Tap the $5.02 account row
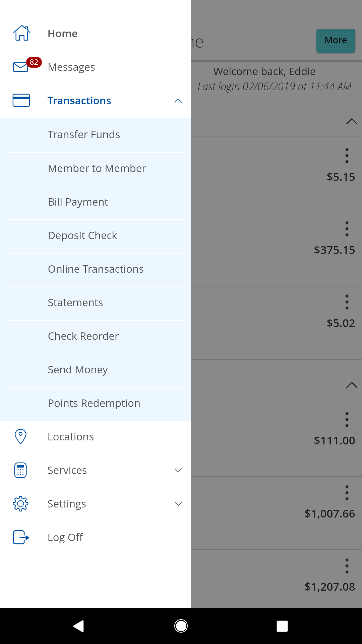This screenshot has width=362, height=644. (x=277, y=323)
